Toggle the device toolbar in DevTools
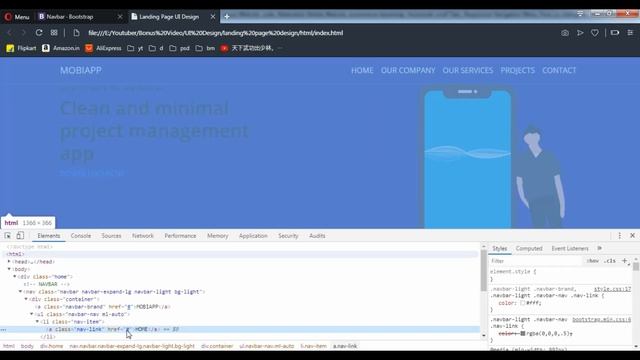The height and width of the screenshot is (360, 640). 20,236
